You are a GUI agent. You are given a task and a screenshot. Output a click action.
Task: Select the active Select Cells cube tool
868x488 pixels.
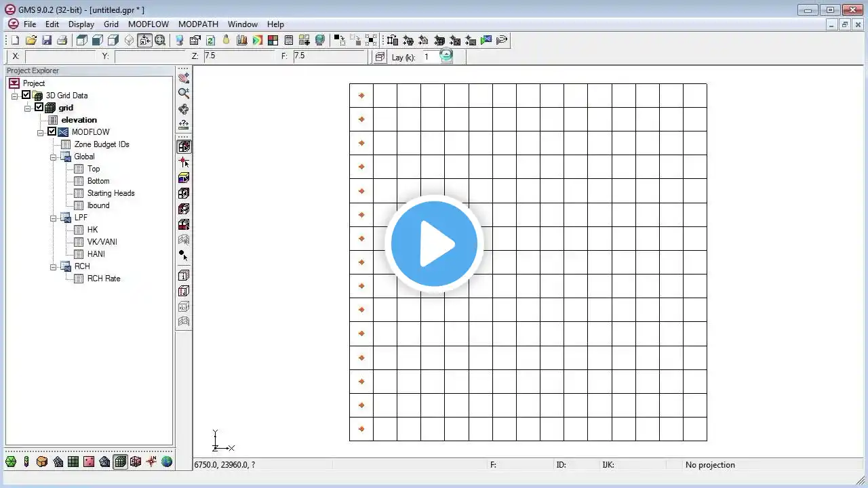[x=183, y=146]
